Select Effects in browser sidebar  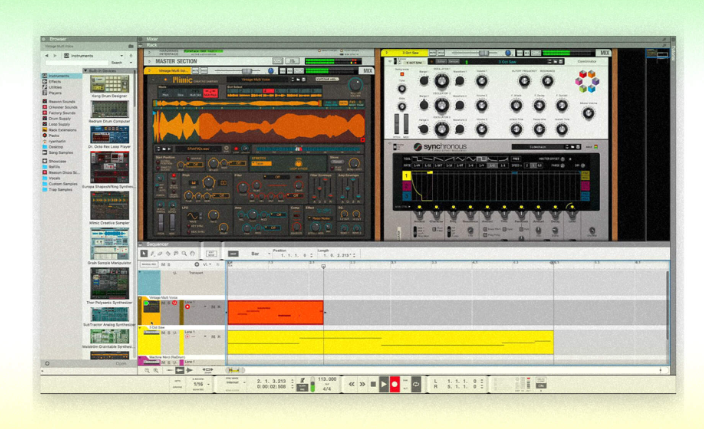coord(55,82)
